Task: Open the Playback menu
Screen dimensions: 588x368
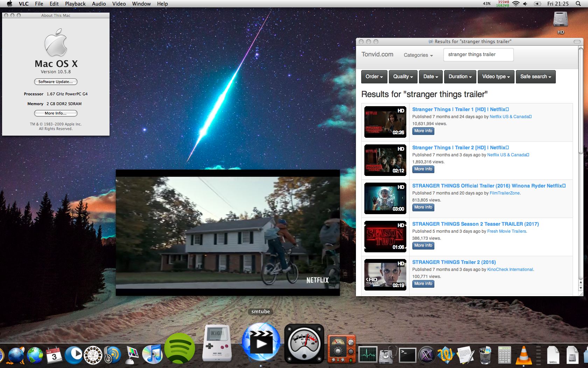Action: pos(75,4)
